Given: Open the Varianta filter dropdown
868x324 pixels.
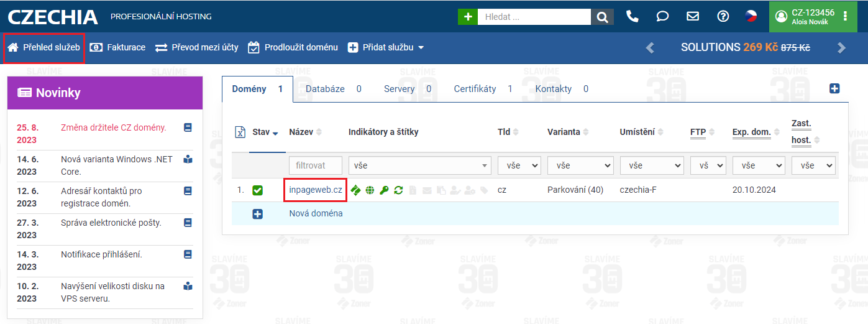Looking at the screenshot, I should [x=580, y=166].
